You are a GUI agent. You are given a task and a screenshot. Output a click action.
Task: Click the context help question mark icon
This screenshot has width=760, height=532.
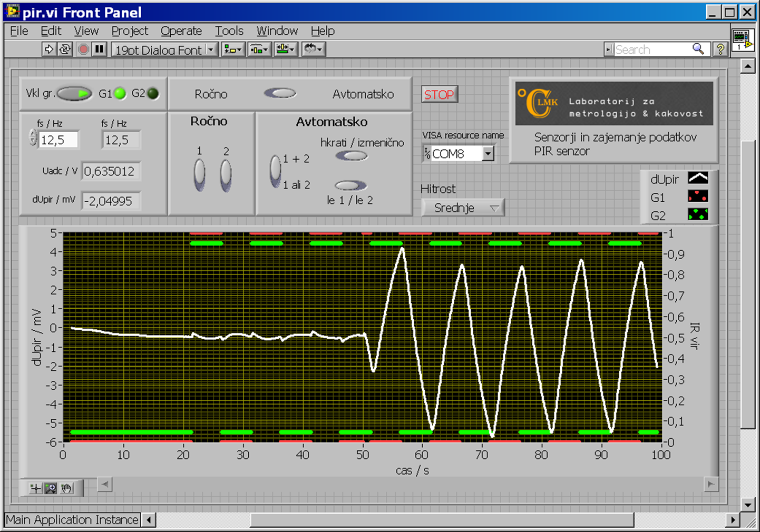(x=720, y=49)
